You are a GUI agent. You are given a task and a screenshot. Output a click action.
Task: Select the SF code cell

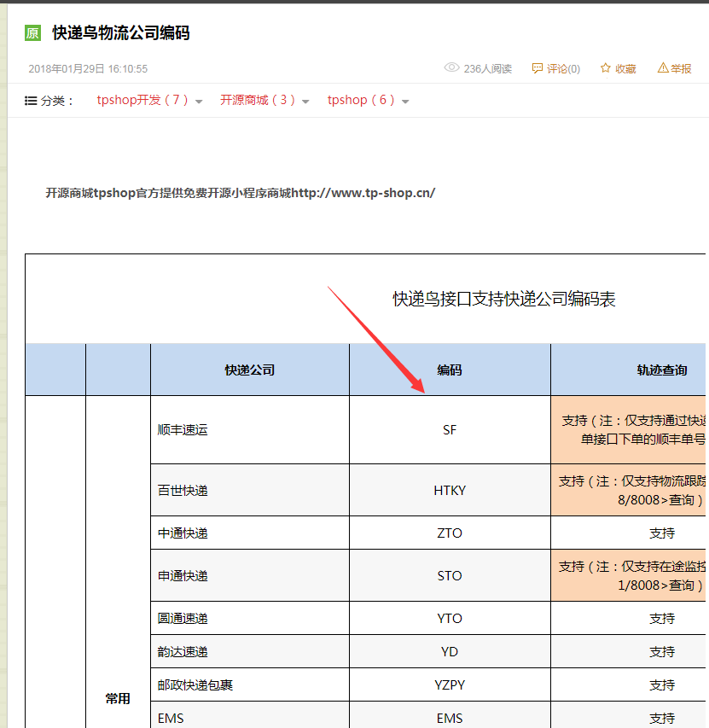[450, 430]
